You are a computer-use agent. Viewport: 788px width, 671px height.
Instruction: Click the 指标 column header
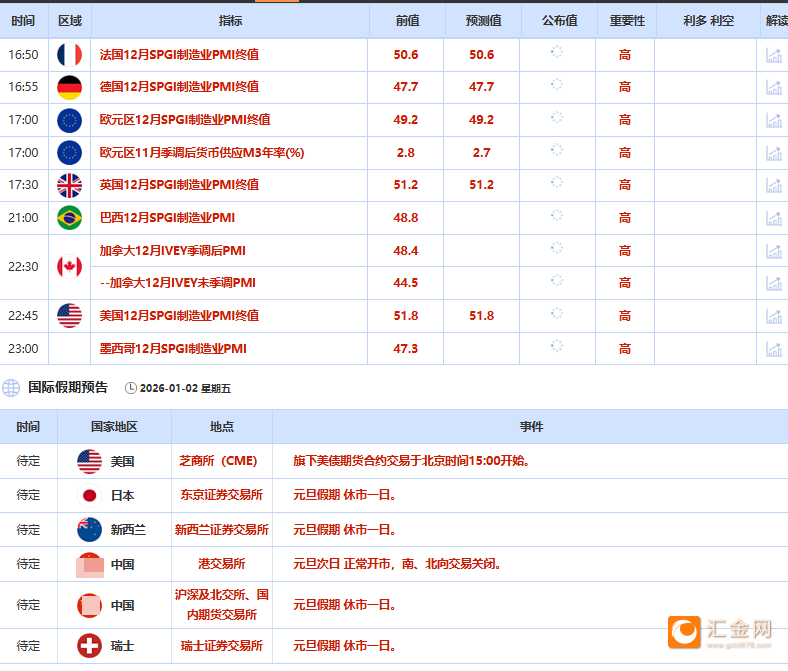pos(230,21)
